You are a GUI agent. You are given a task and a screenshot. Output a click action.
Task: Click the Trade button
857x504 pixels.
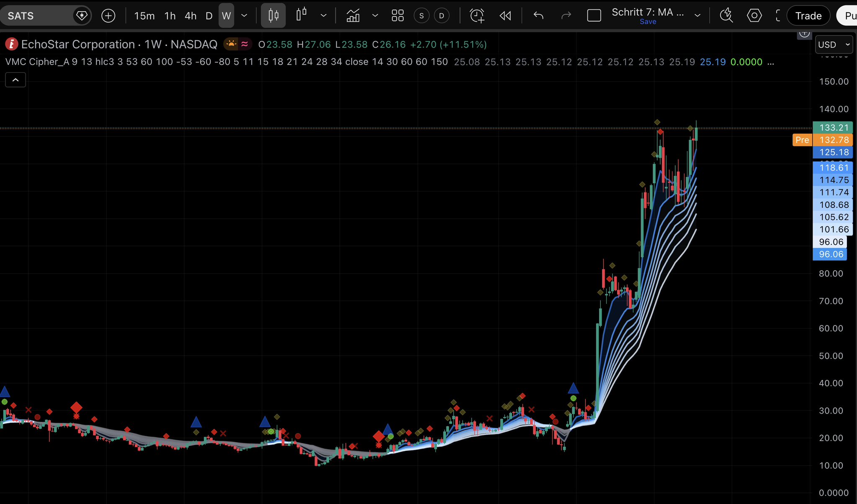[808, 16]
